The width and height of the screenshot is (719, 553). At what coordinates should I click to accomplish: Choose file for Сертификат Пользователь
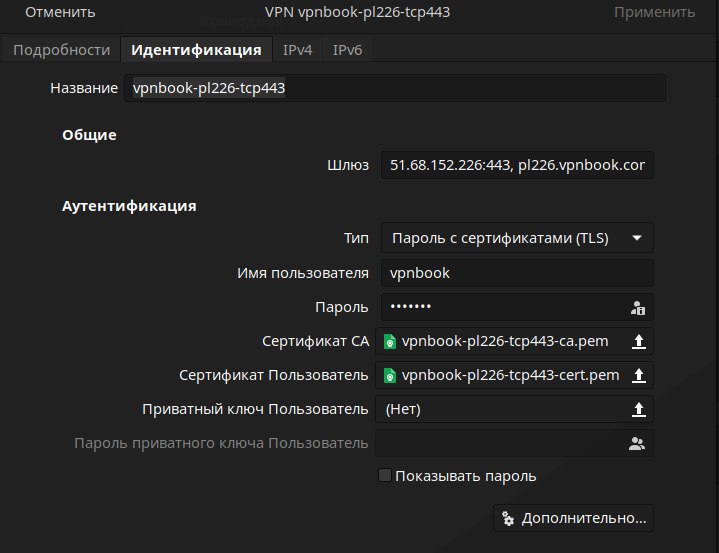(x=514, y=376)
